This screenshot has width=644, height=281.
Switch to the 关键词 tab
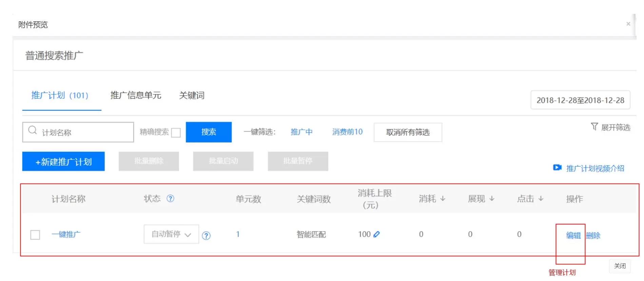[x=192, y=95]
